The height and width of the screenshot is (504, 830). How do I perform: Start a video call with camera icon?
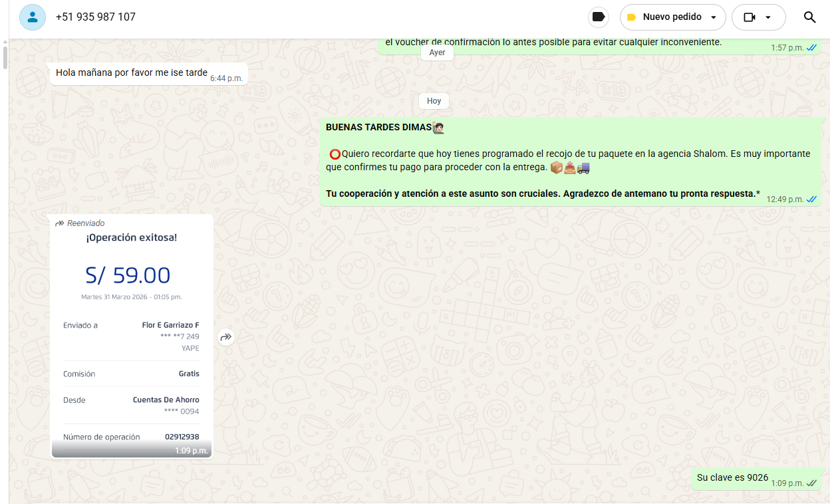coord(750,17)
